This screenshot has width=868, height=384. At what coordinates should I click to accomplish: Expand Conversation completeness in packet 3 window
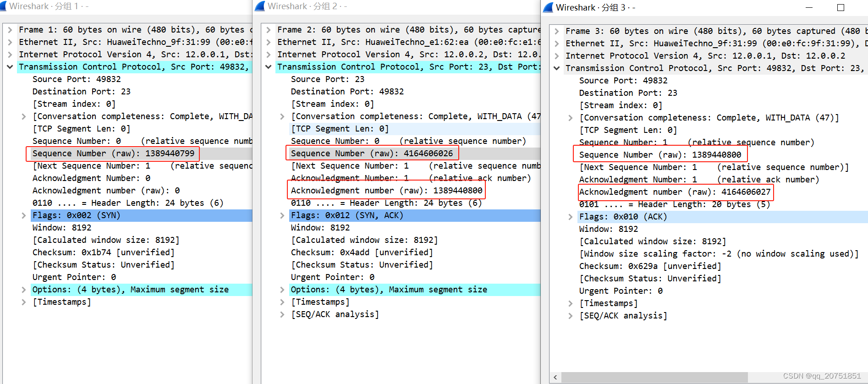pyautogui.click(x=571, y=118)
